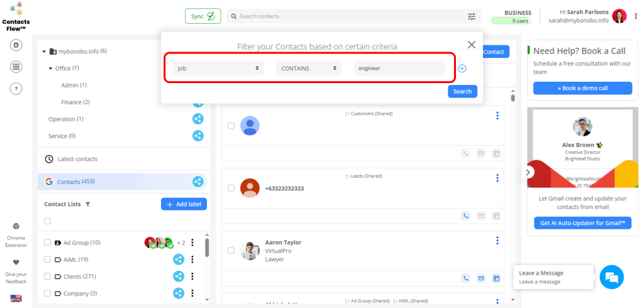This screenshot has height=308, width=644.
Task: Click the share icon for AIML label
Action: click(179, 259)
